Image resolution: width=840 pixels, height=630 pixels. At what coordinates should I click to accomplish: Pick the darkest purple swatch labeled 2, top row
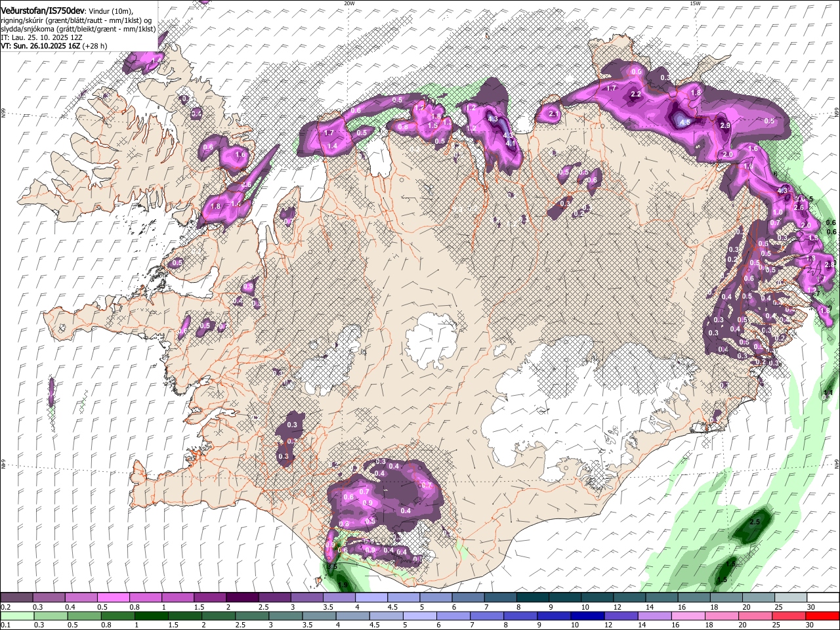click(242, 598)
